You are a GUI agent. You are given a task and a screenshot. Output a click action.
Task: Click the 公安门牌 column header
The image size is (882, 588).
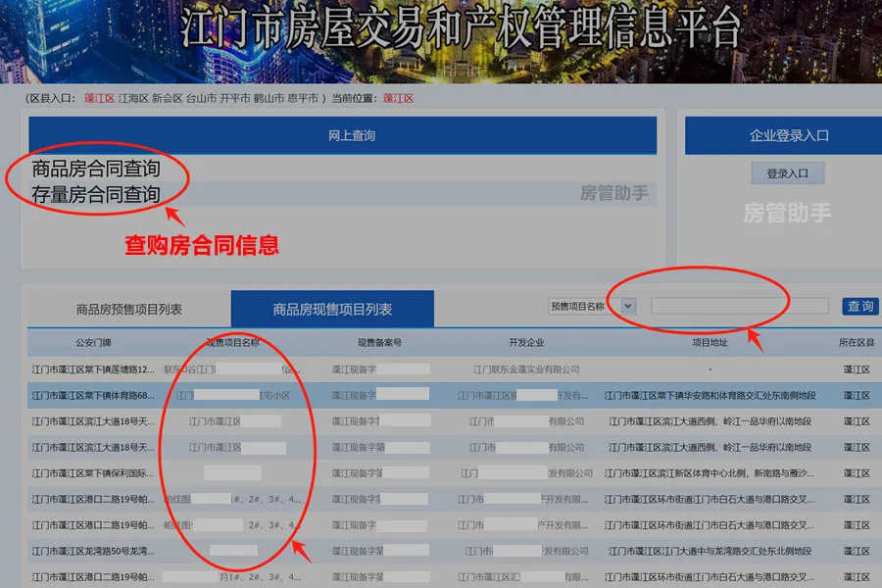[93, 343]
